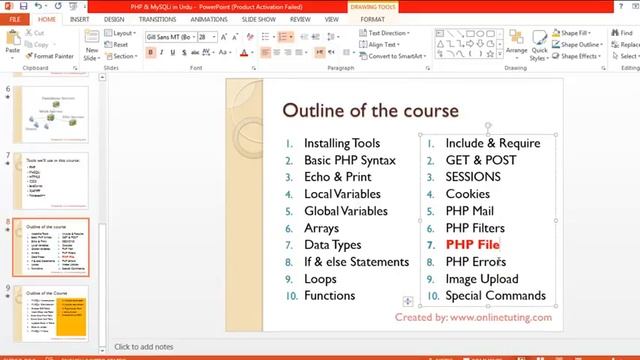Screen dimensions: 640x360
Task: Toggle Italic formatting
Action: pyautogui.click(x=162, y=52)
